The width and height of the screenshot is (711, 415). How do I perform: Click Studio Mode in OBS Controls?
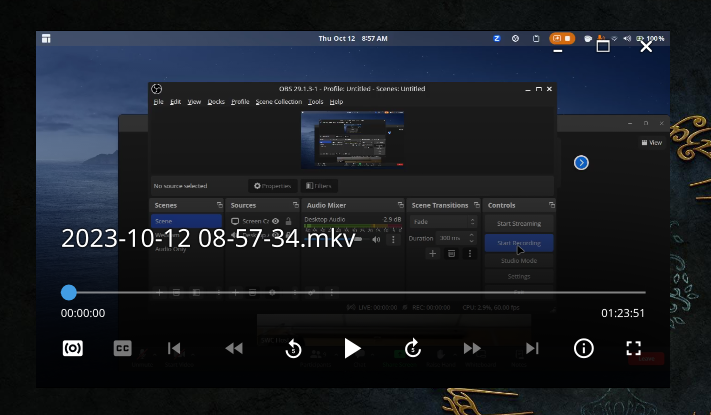click(x=519, y=261)
